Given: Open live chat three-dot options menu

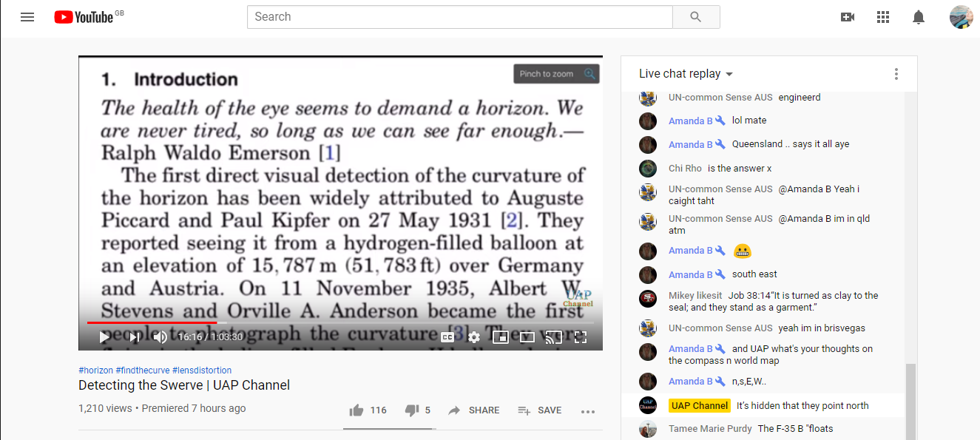Looking at the screenshot, I should [896, 74].
